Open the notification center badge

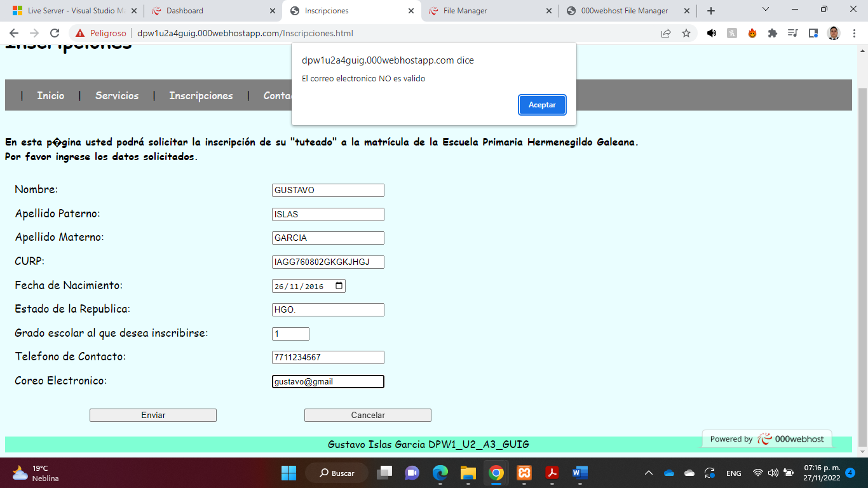[x=850, y=473]
